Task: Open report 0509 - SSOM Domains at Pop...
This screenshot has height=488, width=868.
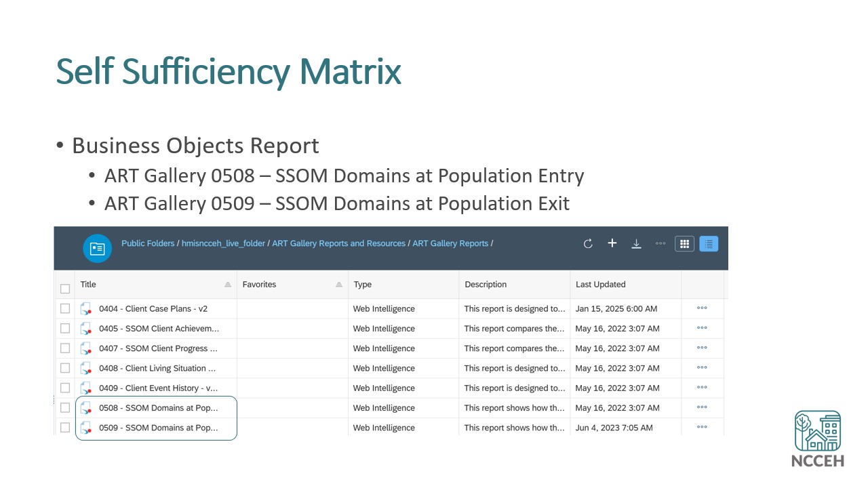Action: (x=159, y=428)
